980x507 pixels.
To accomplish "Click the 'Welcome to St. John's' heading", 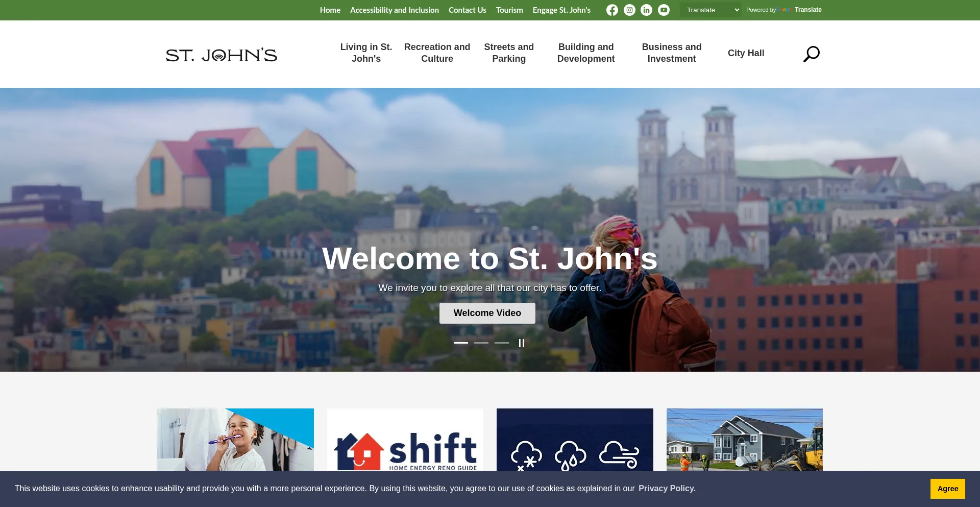I will point(490,258).
